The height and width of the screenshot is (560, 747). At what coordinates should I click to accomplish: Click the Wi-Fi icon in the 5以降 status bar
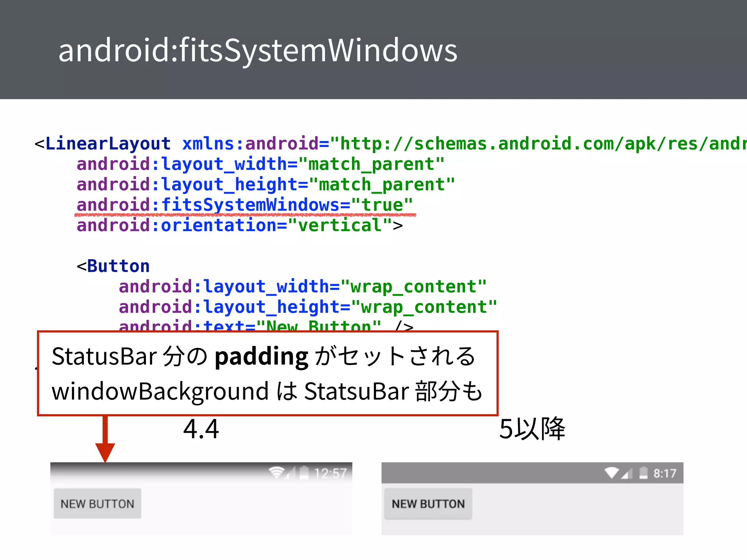click(611, 473)
